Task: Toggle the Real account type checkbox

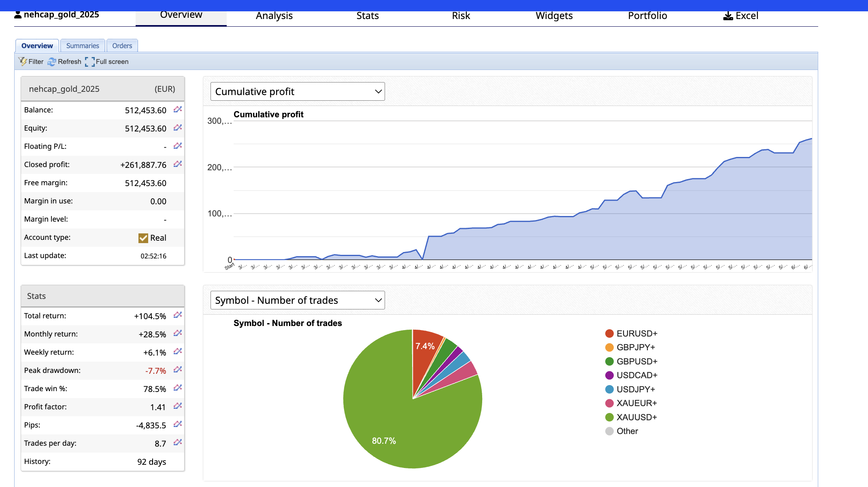Action: (x=143, y=238)
